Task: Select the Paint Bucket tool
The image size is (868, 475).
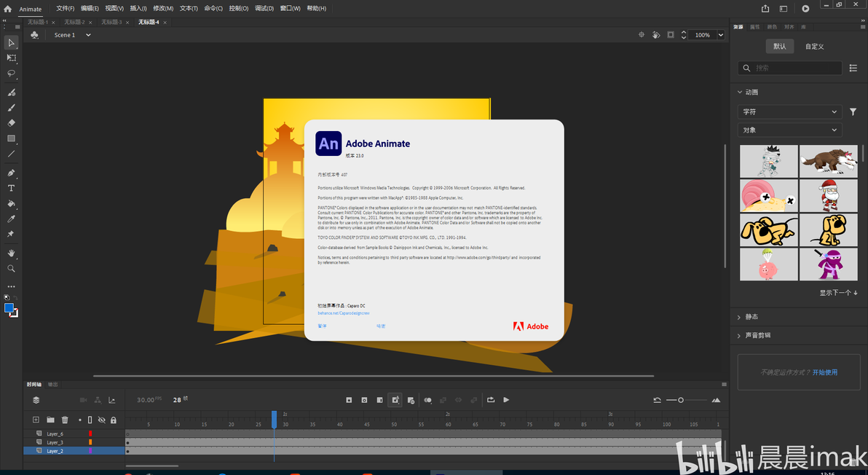Action: tap(11, 204)
